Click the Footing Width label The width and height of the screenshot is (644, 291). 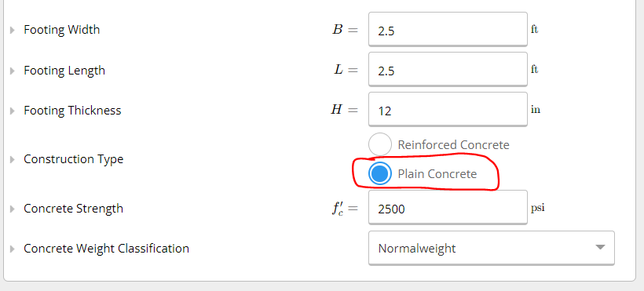coord(61,30)
